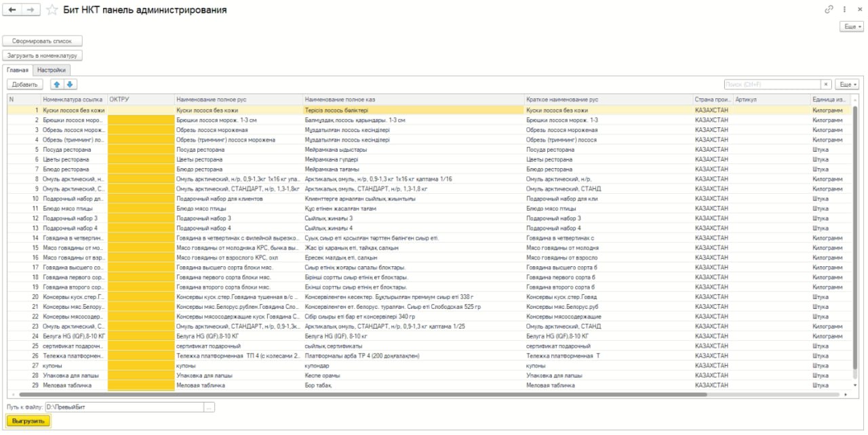Viewport: 868px width, 435px height.
Task: Click into the Поиск search field
Action: (772, 84)
